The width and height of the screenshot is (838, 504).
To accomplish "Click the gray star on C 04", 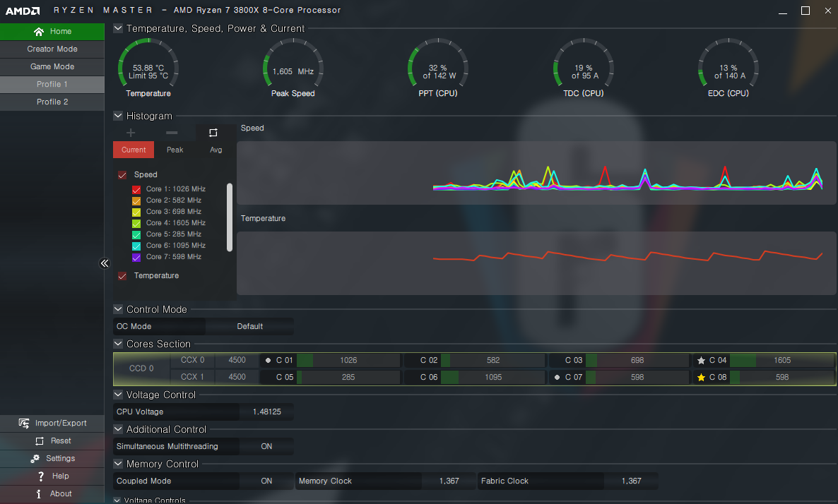I will coord(701,361).
